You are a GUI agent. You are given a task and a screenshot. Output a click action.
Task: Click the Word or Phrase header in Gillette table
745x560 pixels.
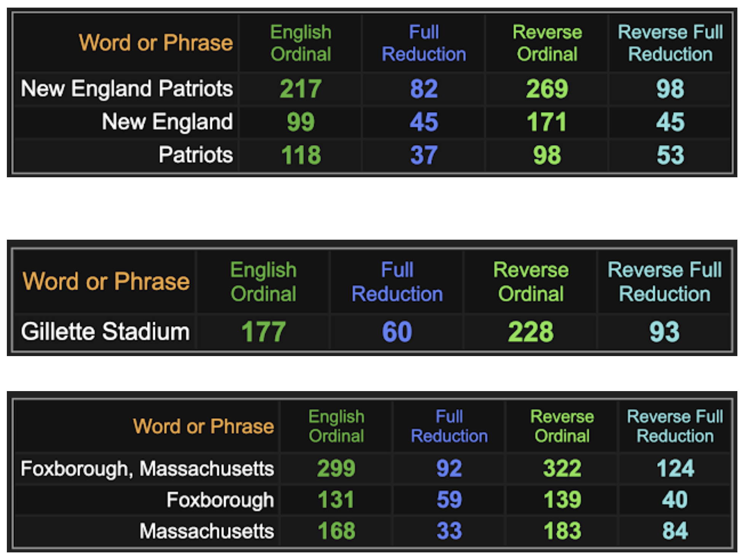point(106,282)
